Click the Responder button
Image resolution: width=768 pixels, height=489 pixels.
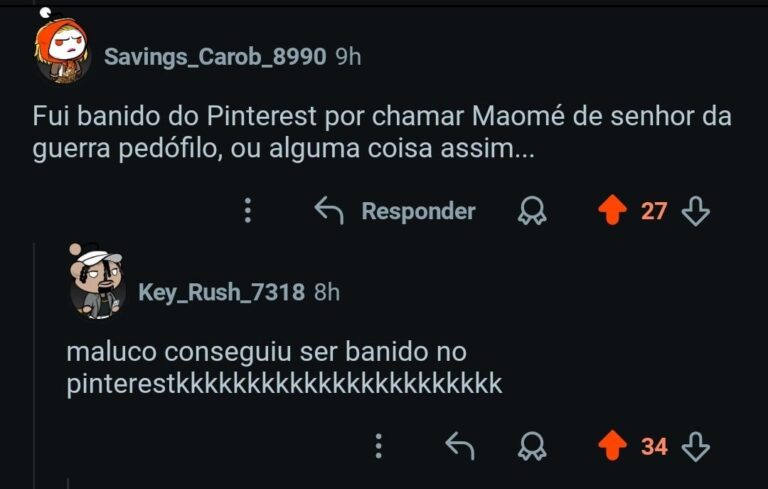pos(395,211)
